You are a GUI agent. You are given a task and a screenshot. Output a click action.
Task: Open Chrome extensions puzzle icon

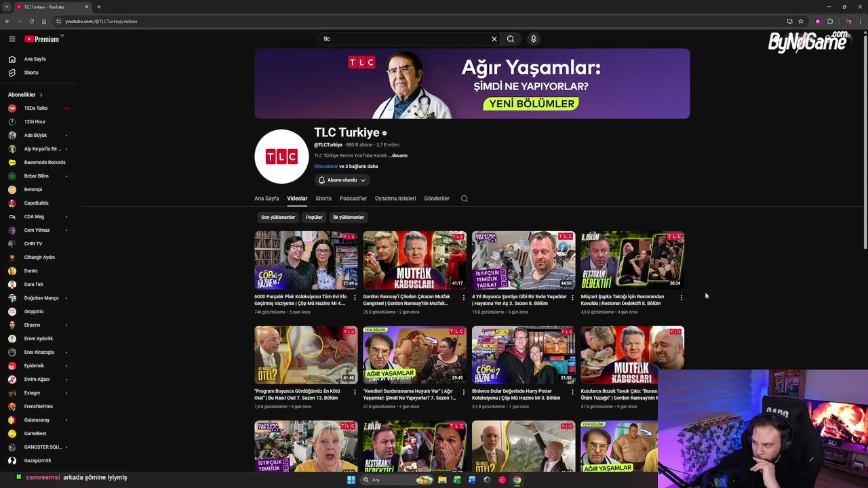pos(830,21)
